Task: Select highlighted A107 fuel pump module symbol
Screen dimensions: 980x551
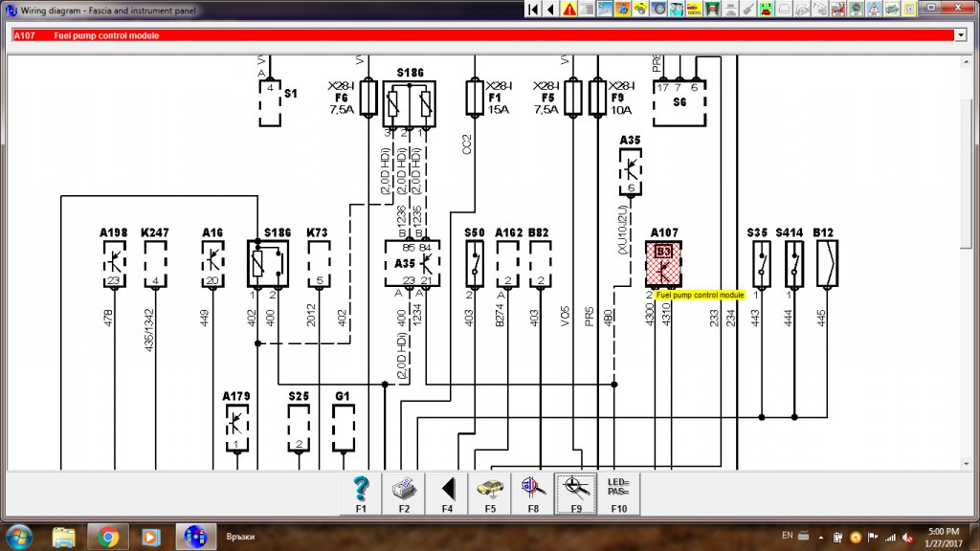Action: [x=663, y=264]
